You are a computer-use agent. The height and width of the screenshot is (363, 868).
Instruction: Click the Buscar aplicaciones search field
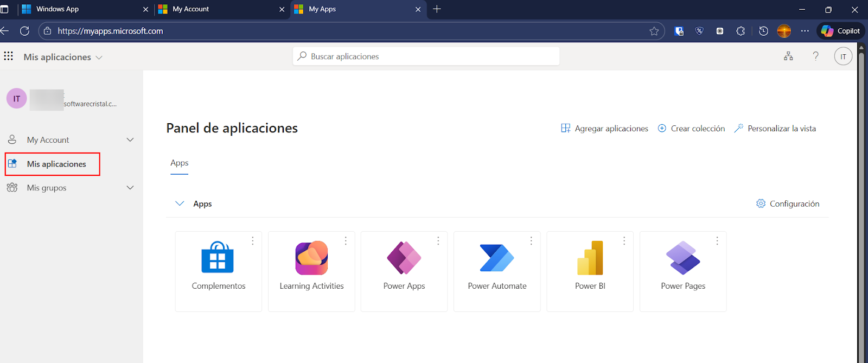[x=426, y=56]
